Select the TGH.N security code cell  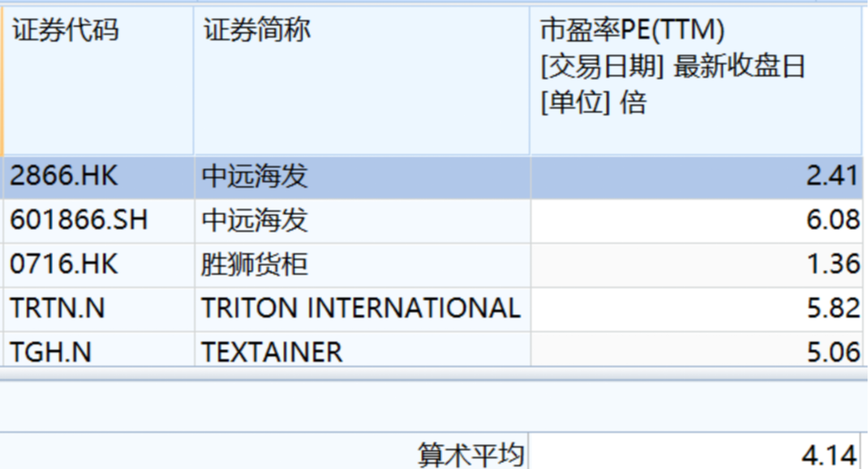51,352
